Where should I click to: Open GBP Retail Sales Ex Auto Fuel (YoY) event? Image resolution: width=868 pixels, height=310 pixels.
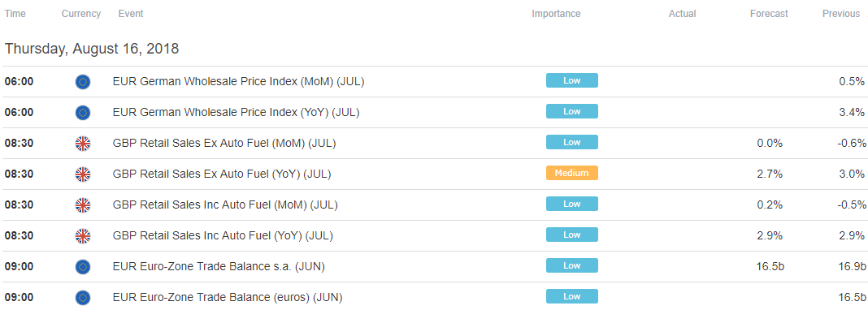tap(221, 174)
